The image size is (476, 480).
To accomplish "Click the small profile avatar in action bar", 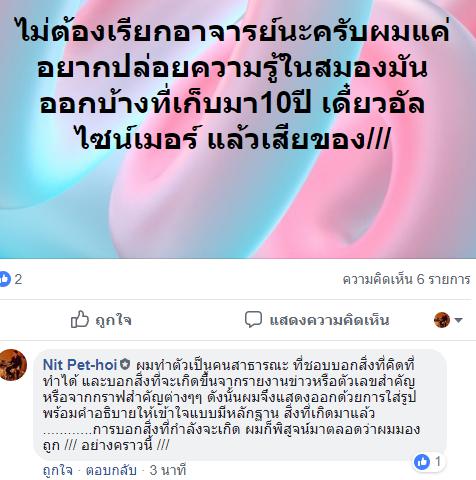I will pyautogui.click(x=442, y=320).
